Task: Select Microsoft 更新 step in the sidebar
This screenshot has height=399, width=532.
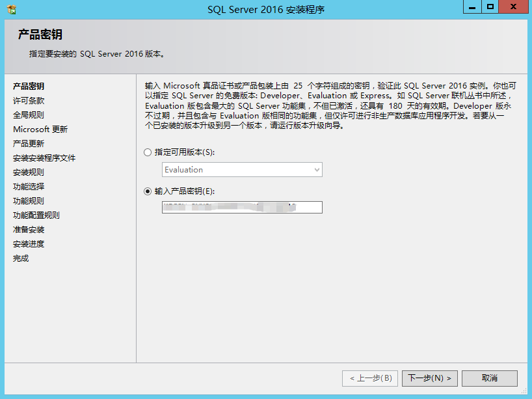Action: click(40, 129)
